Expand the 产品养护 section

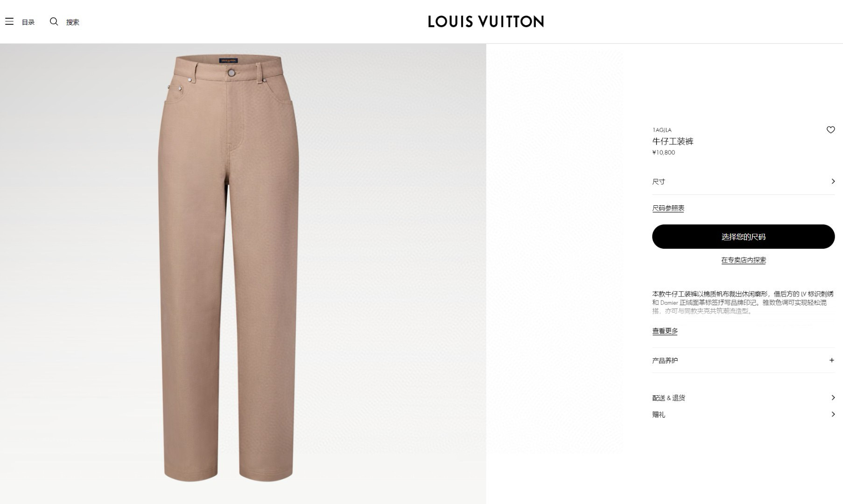pyautogui.click(x=743, y=360)
